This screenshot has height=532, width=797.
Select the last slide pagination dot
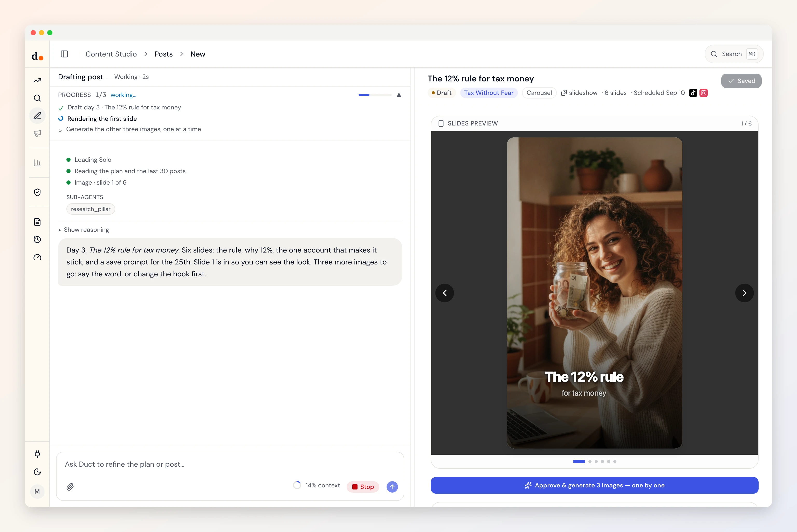[615, 461]
